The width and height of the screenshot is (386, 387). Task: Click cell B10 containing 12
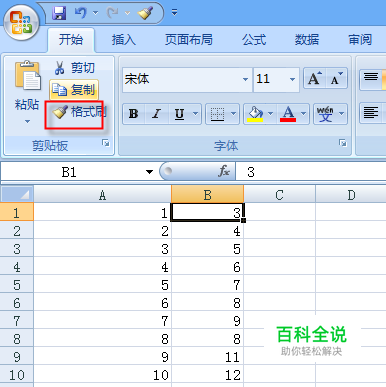click(207, 374)
